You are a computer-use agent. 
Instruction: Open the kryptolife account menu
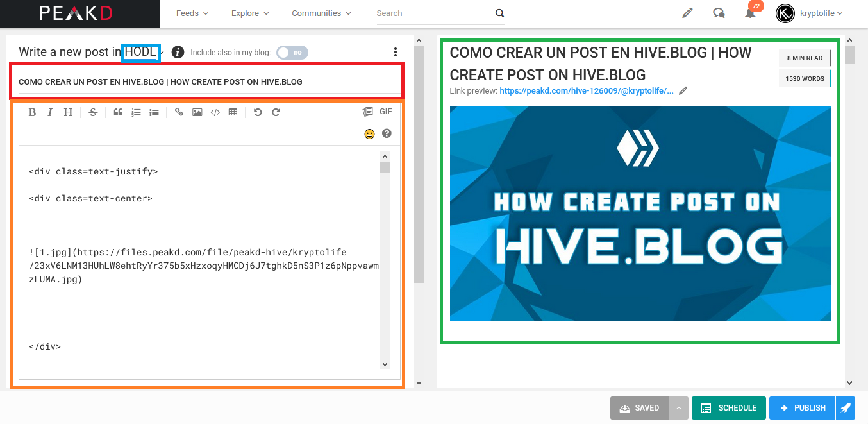pos(809,13)
